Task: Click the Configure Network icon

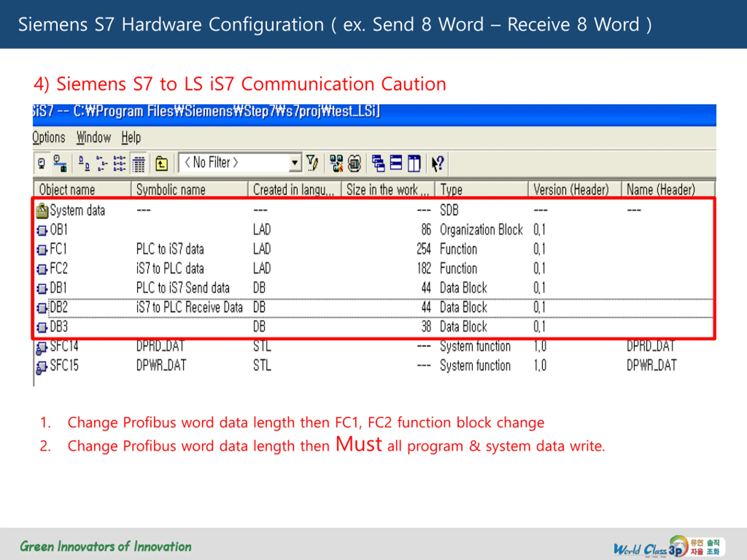Action: [x=336, y=163]
